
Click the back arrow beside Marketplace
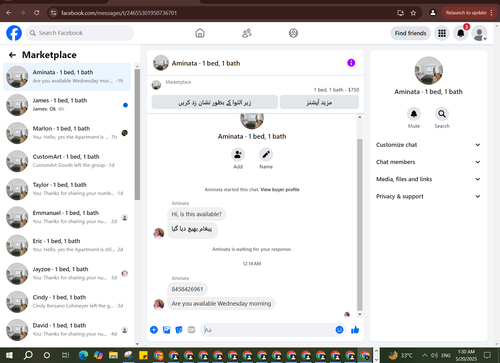(x=12, y=55)
